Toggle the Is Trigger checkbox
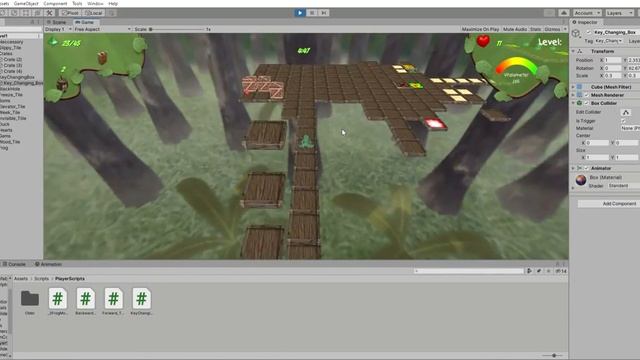The width and height of the screenshot is (640, 360). [x=623, y=121]
